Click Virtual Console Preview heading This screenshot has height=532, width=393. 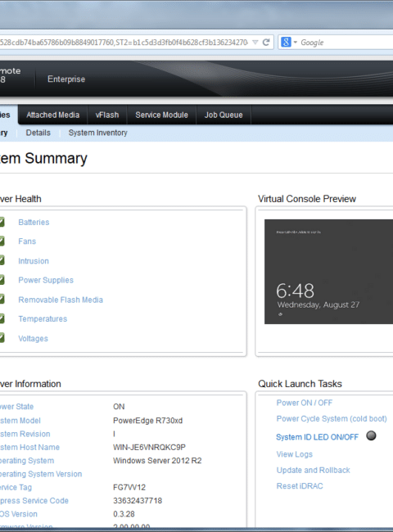[307, 199]
